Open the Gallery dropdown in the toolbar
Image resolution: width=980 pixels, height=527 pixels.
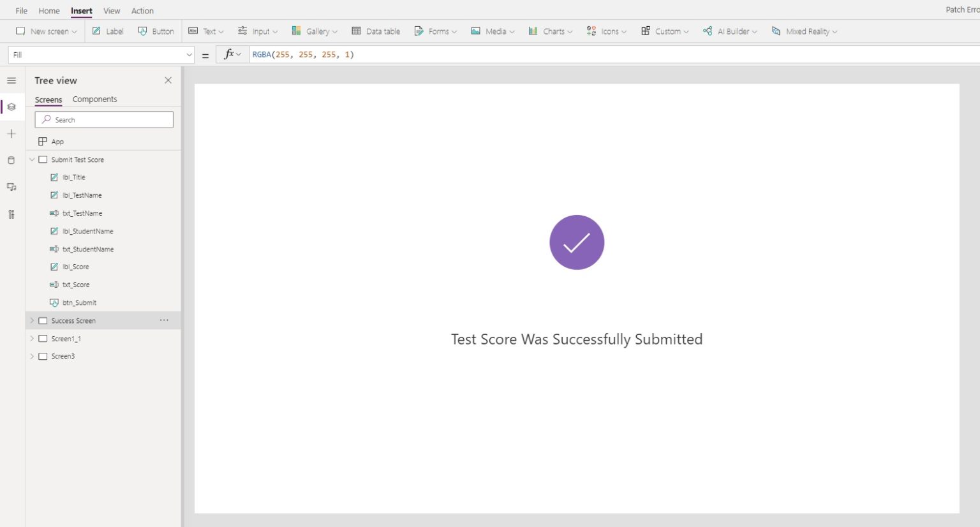pos(315,31)
